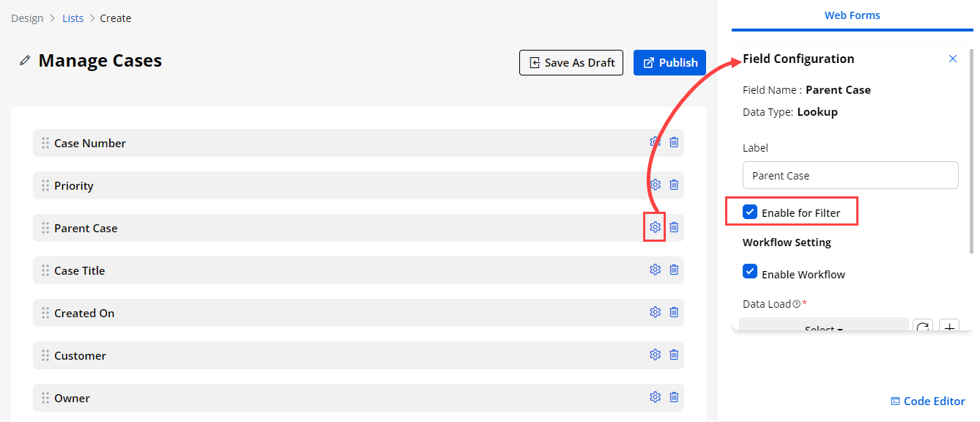Screen dimensions: 980x422
Task: Click the refresh icon beside Data Load
Action: point(922,327)
